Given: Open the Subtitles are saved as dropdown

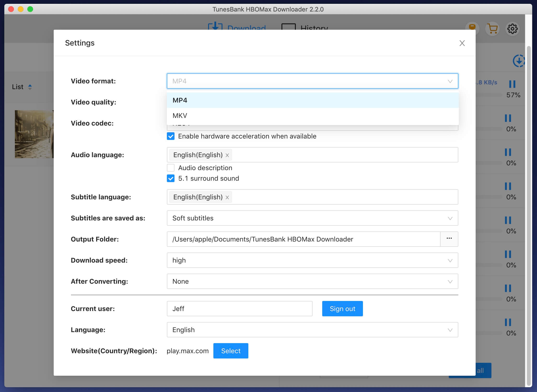Looking at the screenshot, I should coord(312,218).
